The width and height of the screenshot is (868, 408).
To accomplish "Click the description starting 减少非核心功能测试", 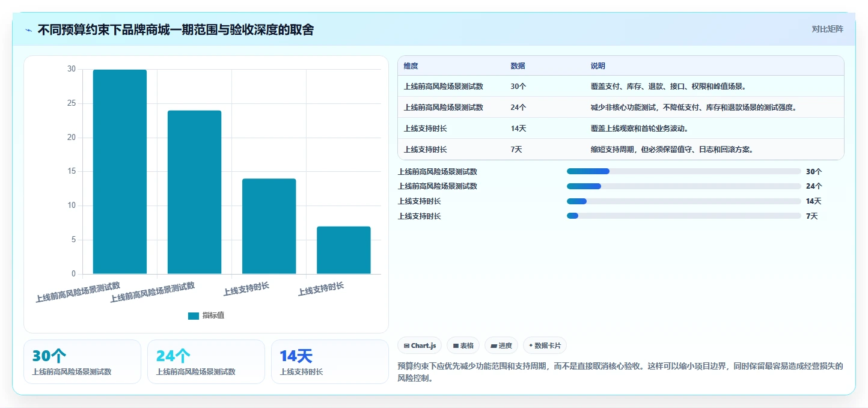I will pos(693,108).
